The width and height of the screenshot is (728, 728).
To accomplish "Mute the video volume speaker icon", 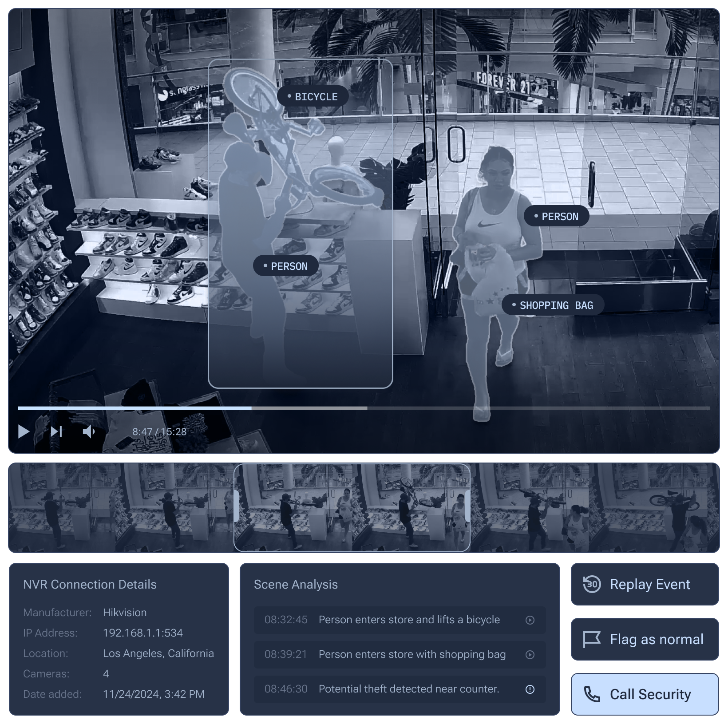I will tap(89, 431).
